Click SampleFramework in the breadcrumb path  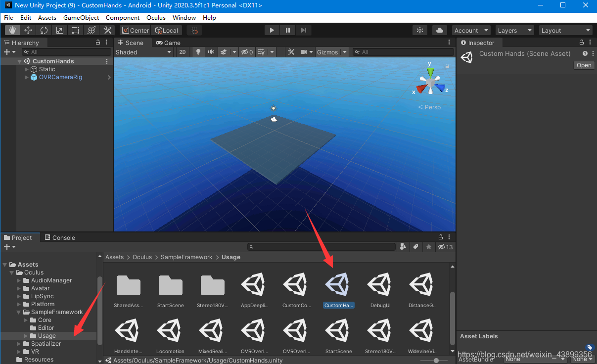(186, 257)
